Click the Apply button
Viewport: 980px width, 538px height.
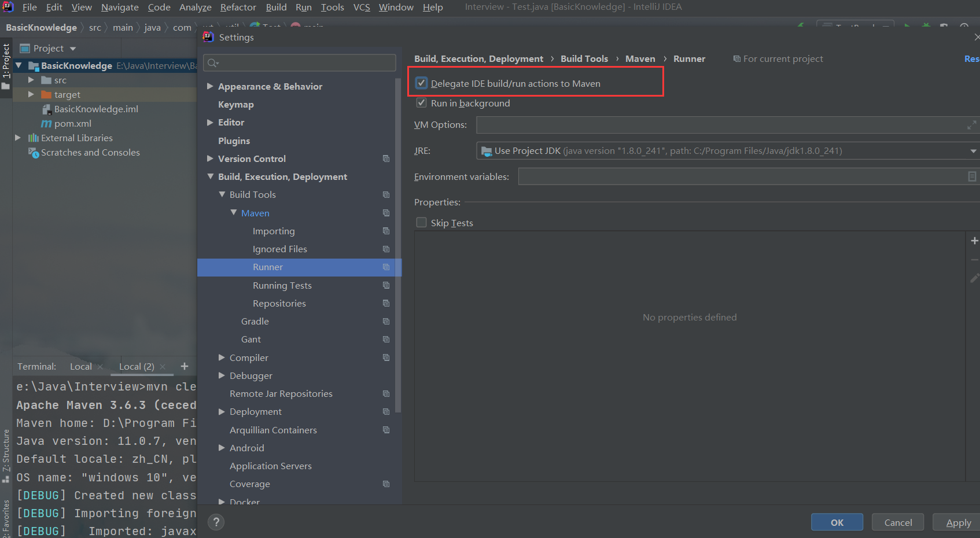coord(957,522)
